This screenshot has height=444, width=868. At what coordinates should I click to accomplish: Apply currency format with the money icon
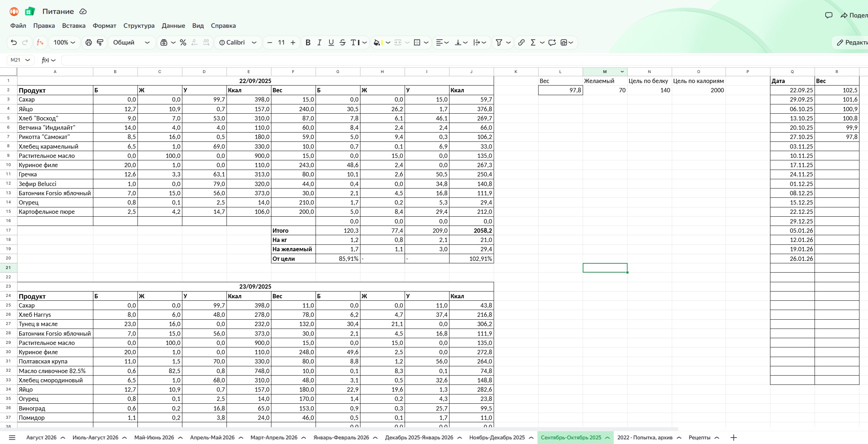164,42
